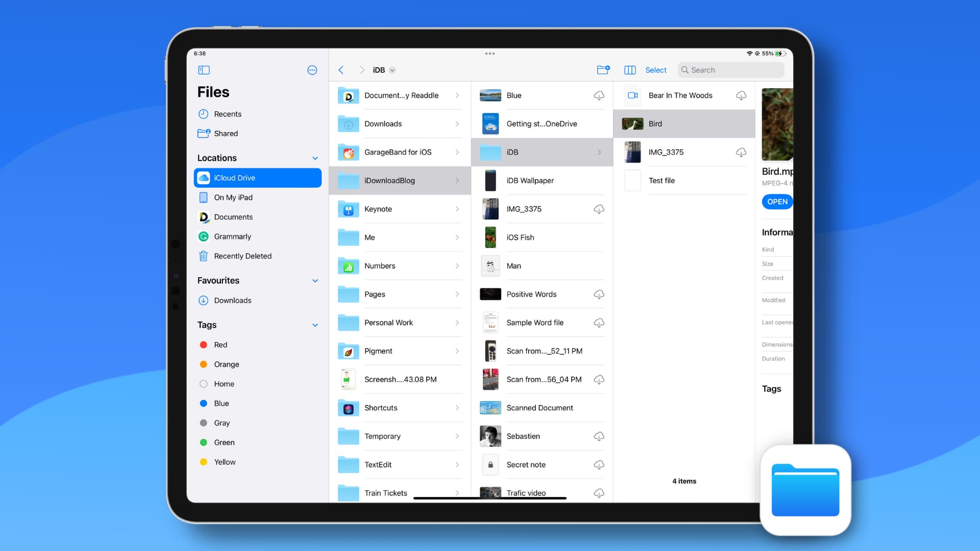
Task: Open Shared in sidebar
Action: [x=257, y=134]
